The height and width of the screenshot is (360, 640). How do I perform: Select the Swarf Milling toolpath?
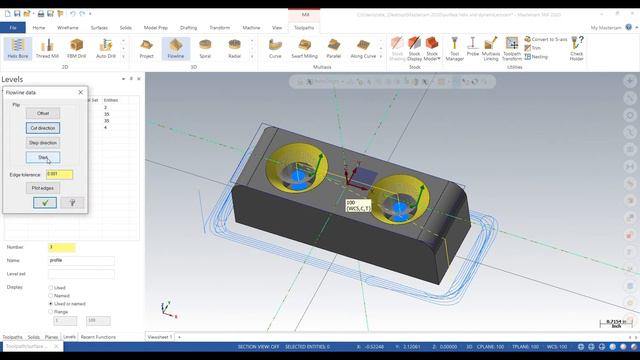tap(304, 49)
